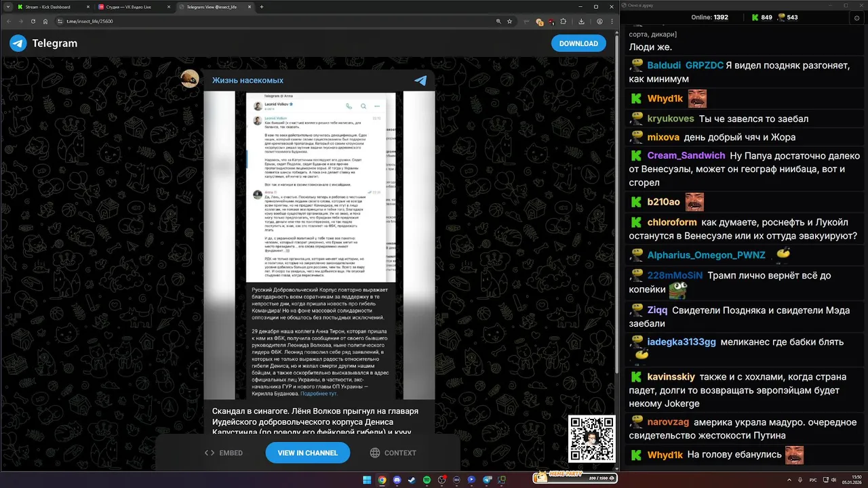Click username Ziqq in chat
Screen dimensions: 868x488
657,310
